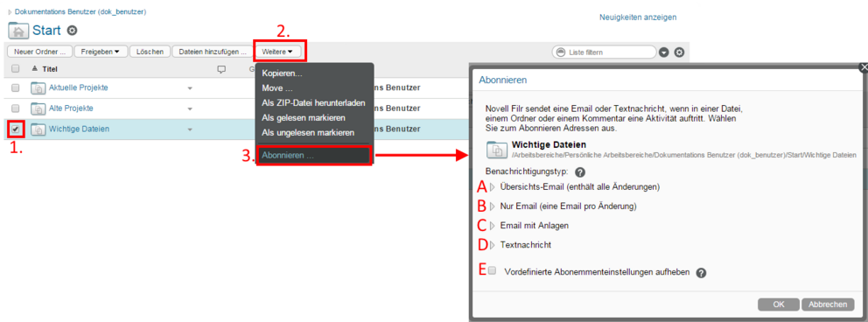Click Dokumentations Benutzer (dok_benutzer) breadcrumb link
This screenshot has height=322, width=868.
[80, 11]
